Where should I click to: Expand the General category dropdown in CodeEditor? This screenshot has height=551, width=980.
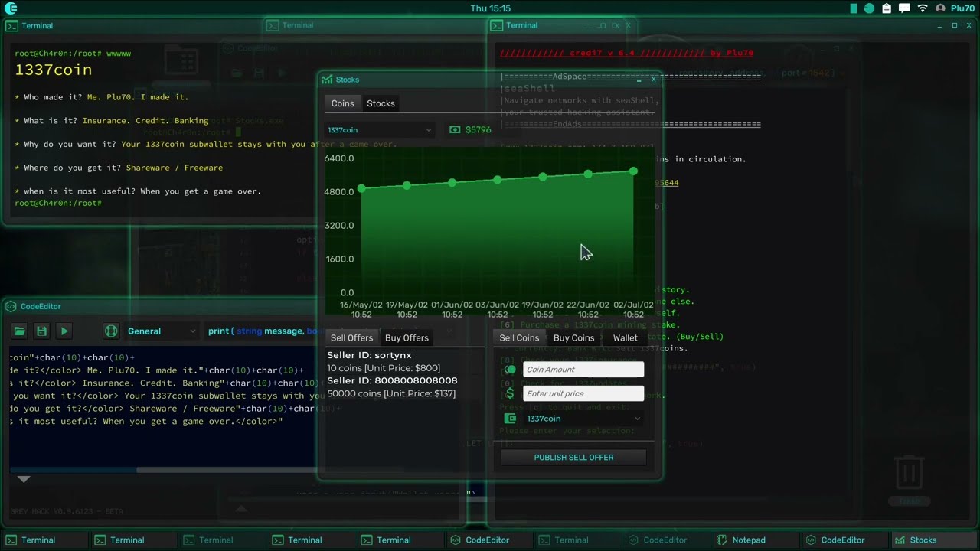point(162,331)
